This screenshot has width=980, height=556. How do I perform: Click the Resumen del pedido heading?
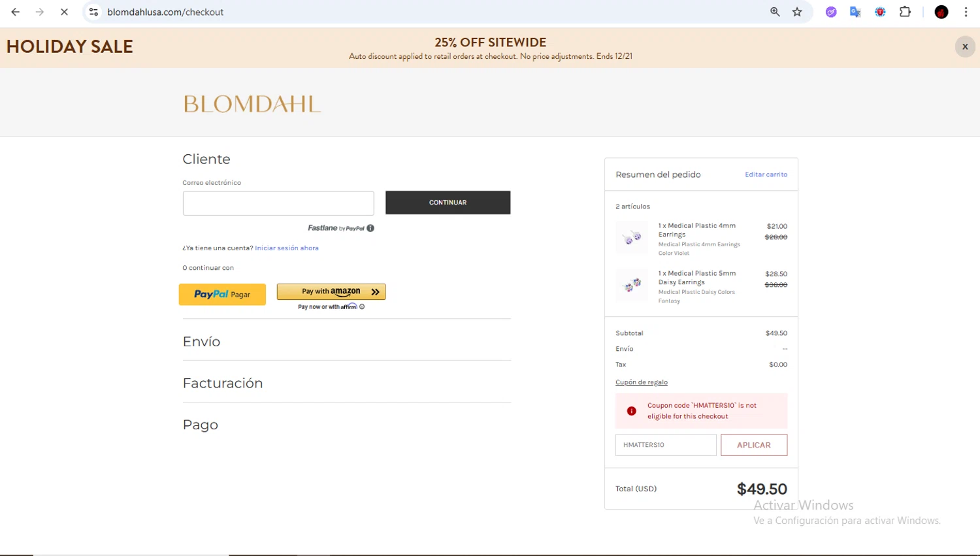click(x=658, y=174)
